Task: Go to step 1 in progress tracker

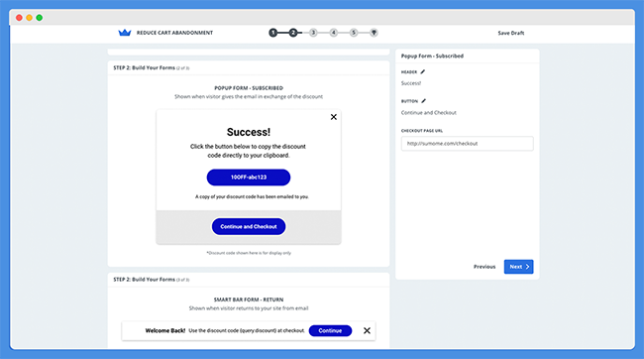Action: click(x=273, y=33)
